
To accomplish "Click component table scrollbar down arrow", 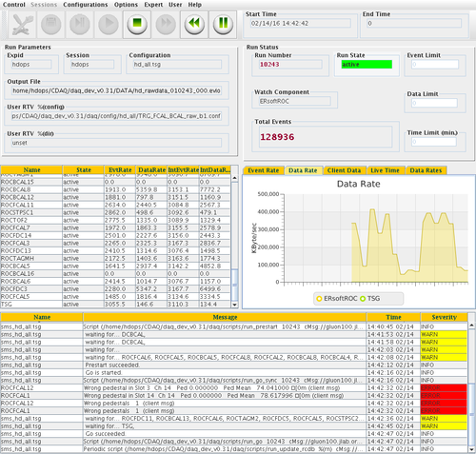I will click(234, 305).
